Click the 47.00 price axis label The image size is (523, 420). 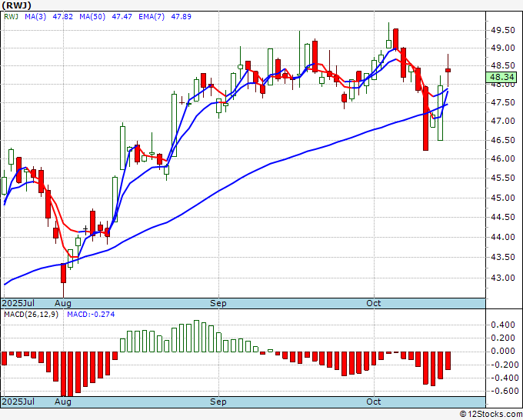click(x=503, y=121)
